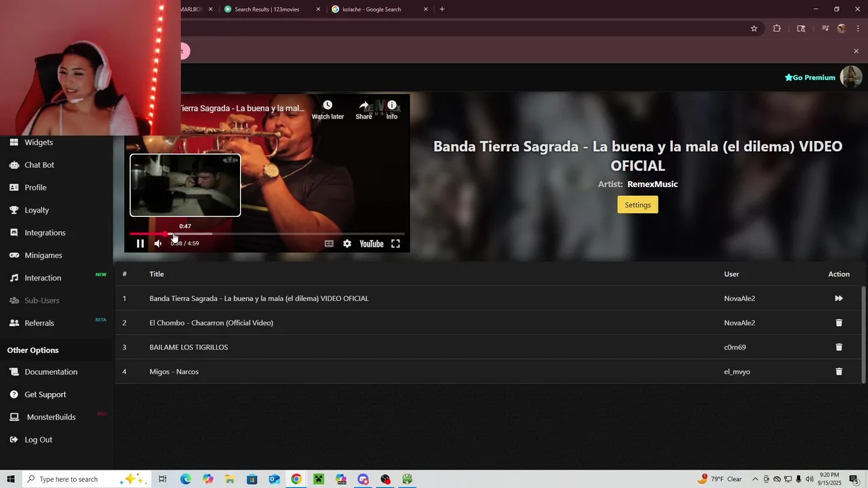Switch to the kolache Google Search tab
868x488 pixels.
coord(372,9)
